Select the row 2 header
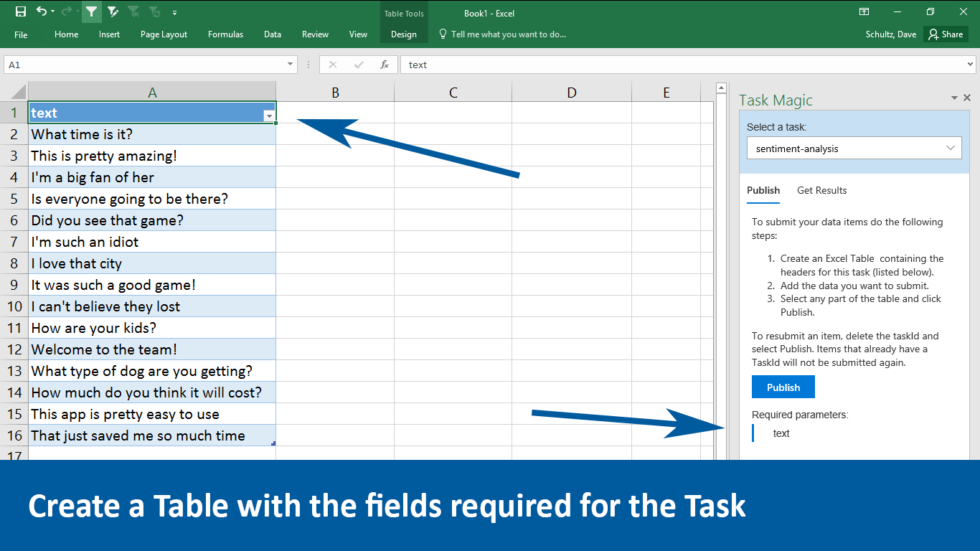The height and width of the screenshot is (551, 980). tap(14, 134)
